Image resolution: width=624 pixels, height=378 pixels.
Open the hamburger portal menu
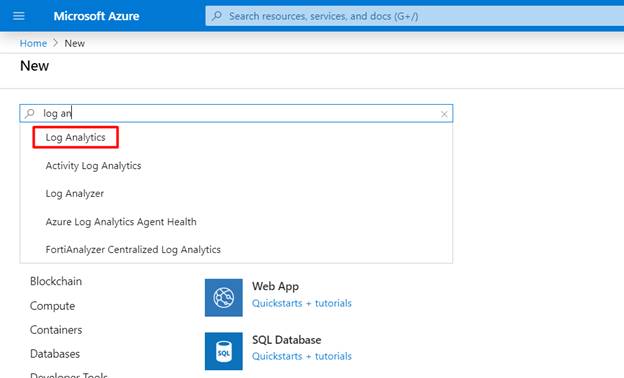point(19,16)
